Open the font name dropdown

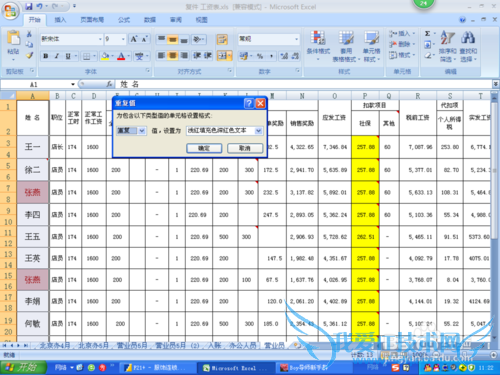click(x=100, y=39)
